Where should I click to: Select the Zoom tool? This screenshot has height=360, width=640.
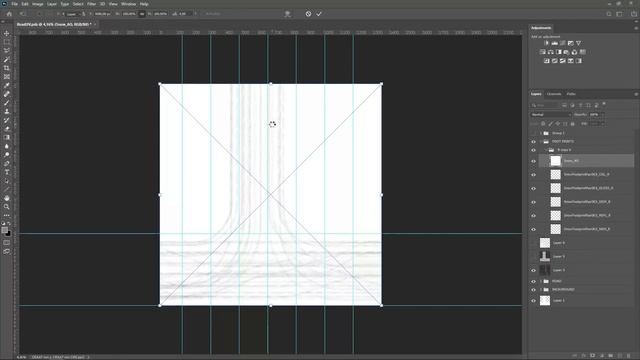pos(7,207)
